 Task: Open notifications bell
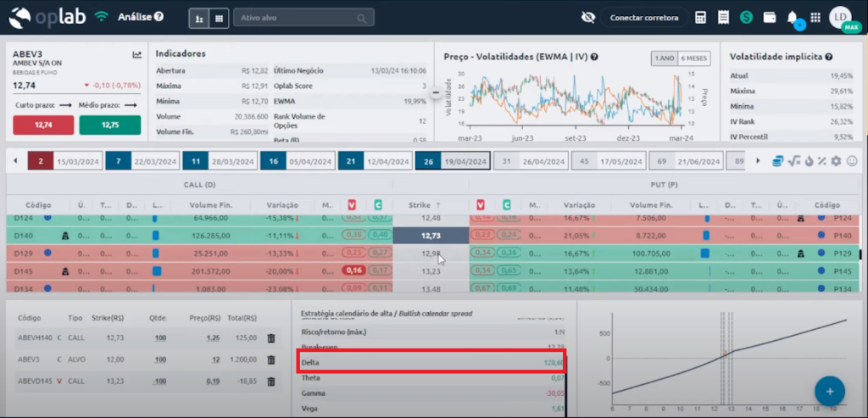pyautogui.click(x=793, y=17)
